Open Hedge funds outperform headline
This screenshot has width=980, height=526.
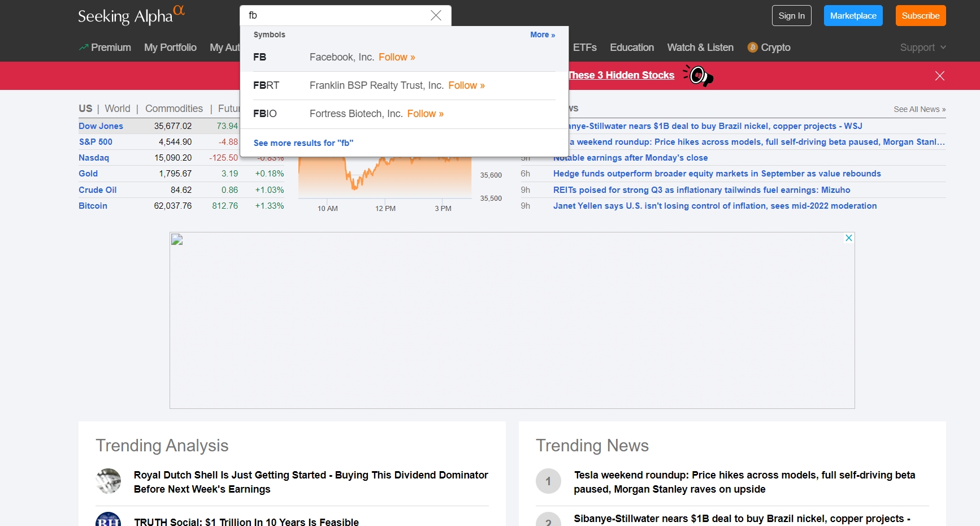[717, 174]
